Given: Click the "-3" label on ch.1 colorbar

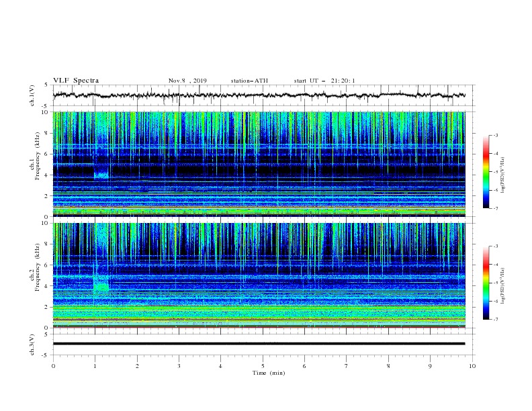Looking at the screenshot, I should (495, 135).
